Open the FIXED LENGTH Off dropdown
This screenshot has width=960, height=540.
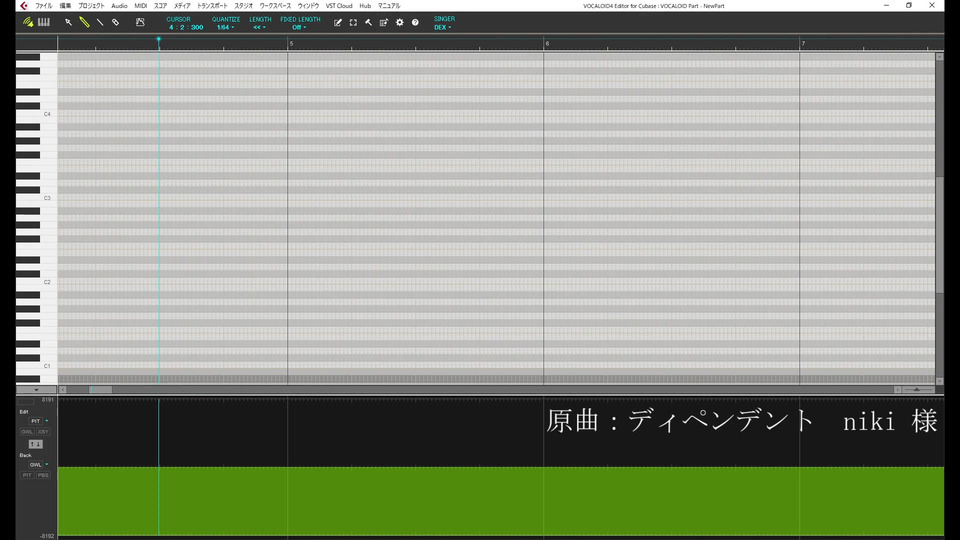[x=299, y=28]
